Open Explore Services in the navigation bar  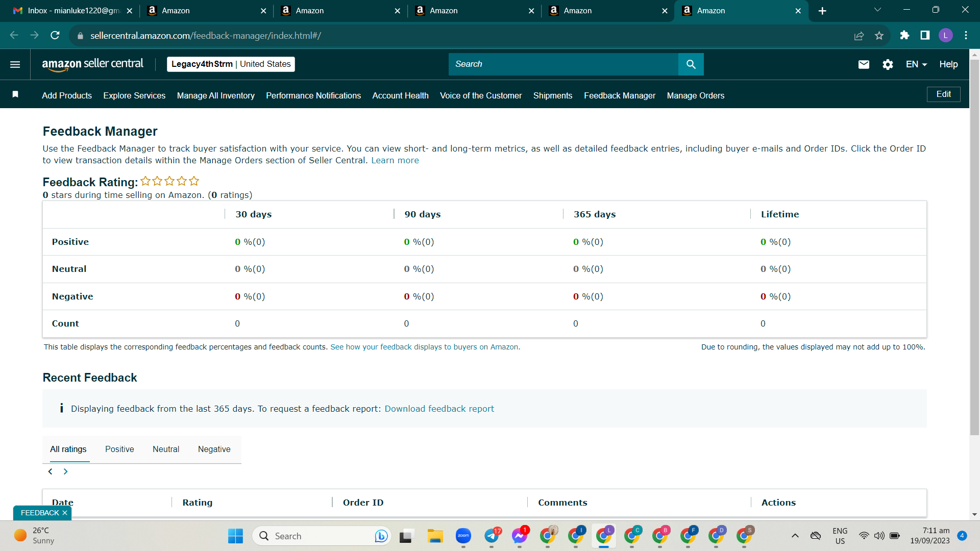[134, 95]
